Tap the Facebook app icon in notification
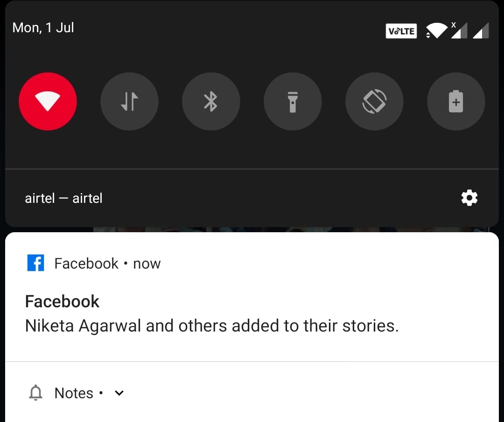The height and width of the screenshot is (422, 504). pyautogui.click(x=35, y=263)
